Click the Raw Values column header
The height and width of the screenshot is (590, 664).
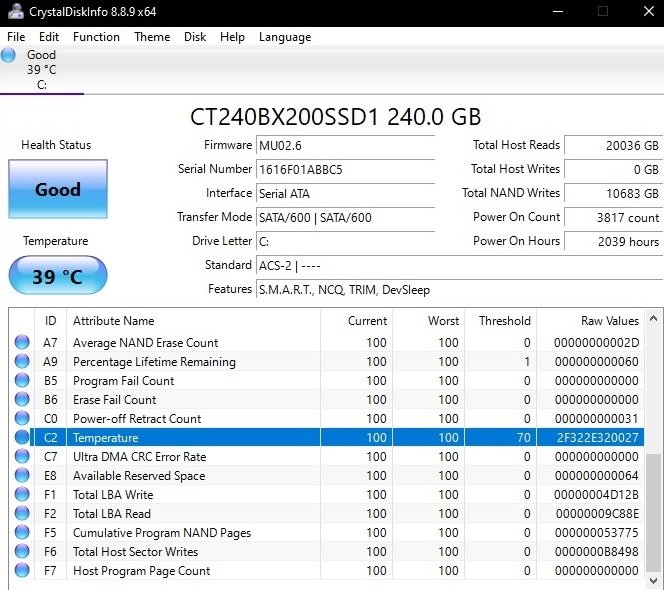pos(590,321)
